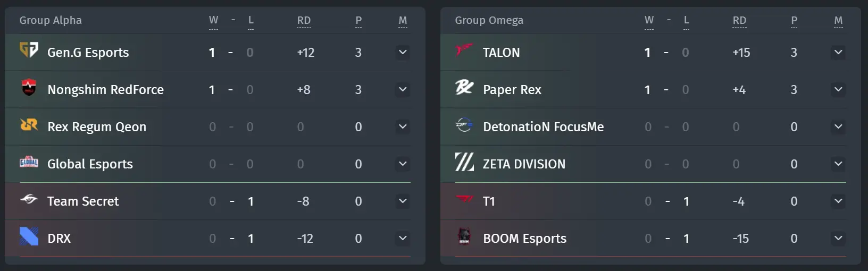Expand TALON row match details
The height and width of the screenshot is (271, 868).
tap(838, 52)
